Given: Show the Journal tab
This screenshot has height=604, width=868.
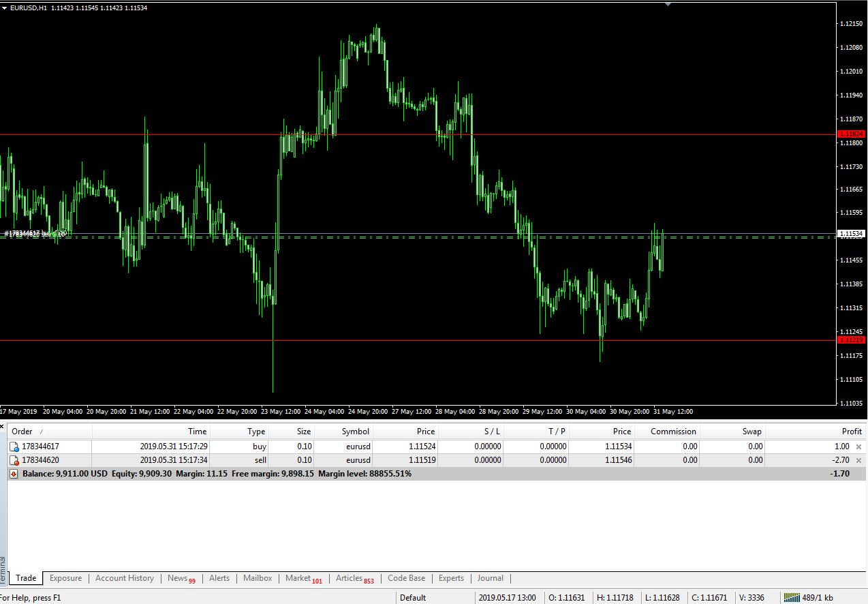Looking at the screenshot, I should (490, 578).
